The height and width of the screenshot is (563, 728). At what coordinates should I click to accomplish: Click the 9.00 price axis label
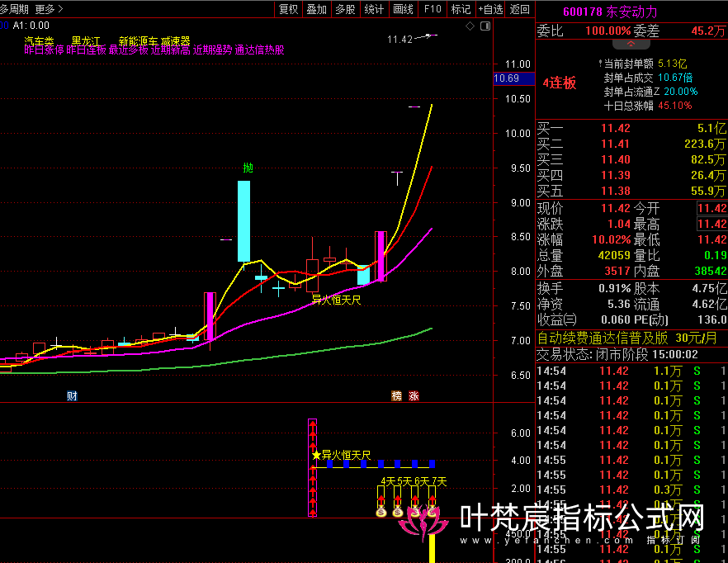521,202
